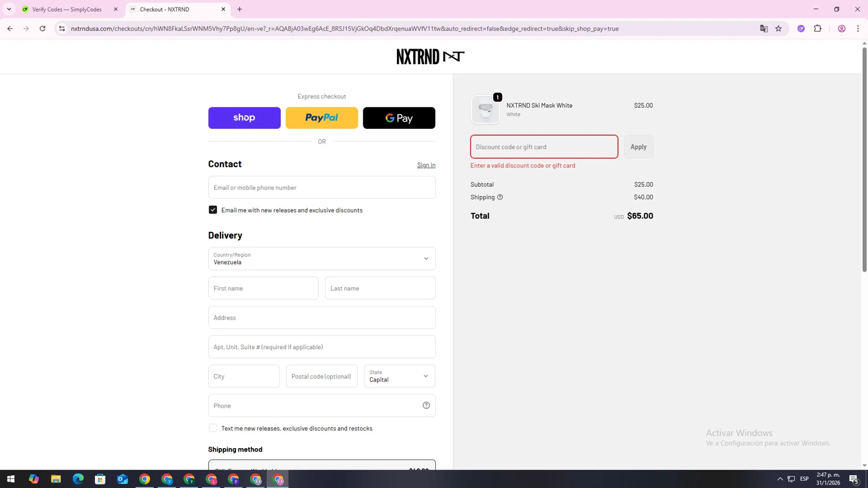Launch Copilot from the taskbar
The width and height of the screenshot is (868, 488).
pyautogui.click(x=34, y=479)
